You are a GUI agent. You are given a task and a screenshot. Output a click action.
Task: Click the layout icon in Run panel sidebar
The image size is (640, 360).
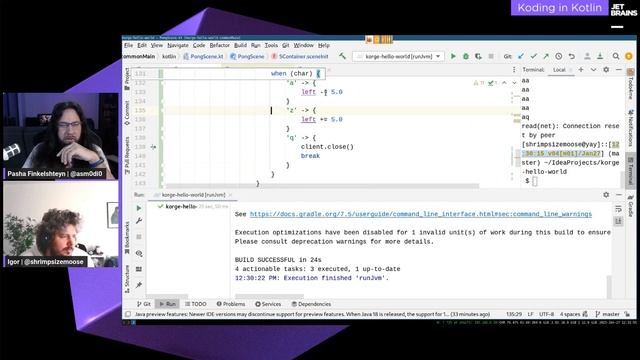[139, 269]
